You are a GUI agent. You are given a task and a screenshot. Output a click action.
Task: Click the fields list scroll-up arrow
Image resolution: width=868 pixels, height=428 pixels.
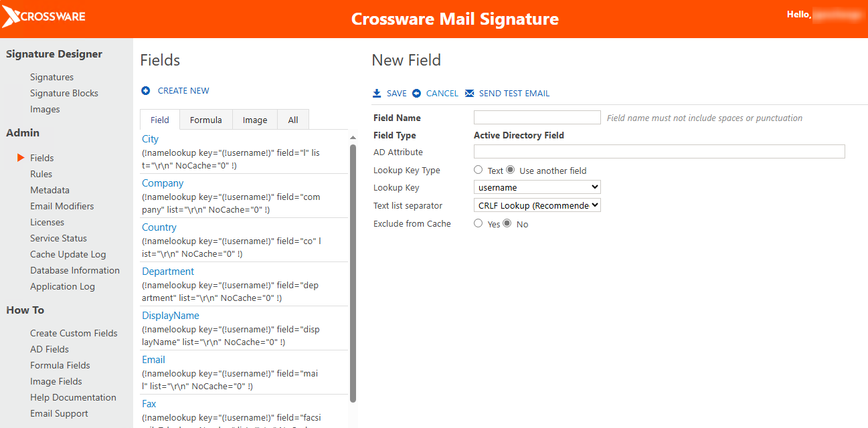coord(353,138)
